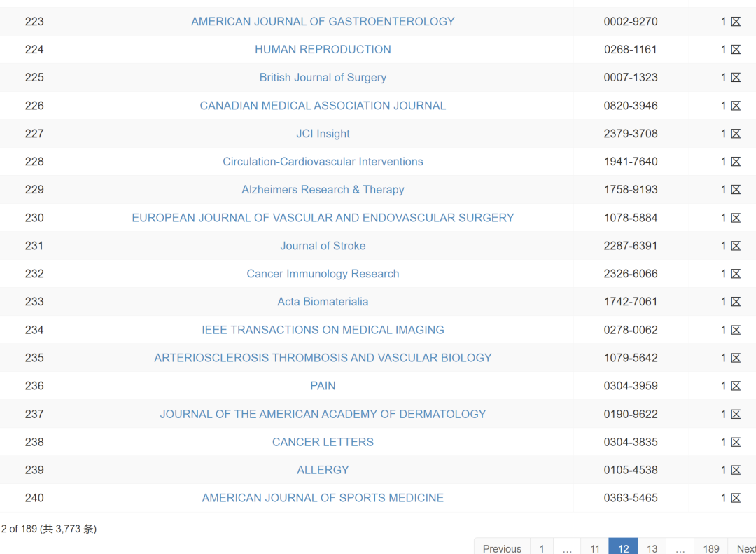Select ISSN 0190-9622 cell
Viewport: 756px width, 554px height.
pyautogui.click(x=631, y=413)
